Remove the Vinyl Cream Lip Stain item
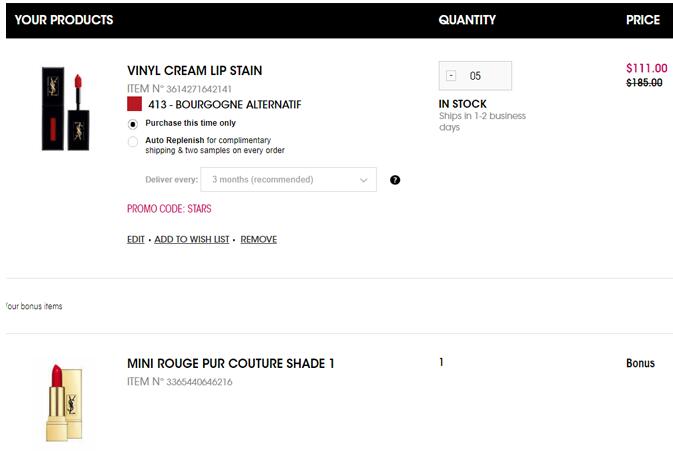 [258, 240]
